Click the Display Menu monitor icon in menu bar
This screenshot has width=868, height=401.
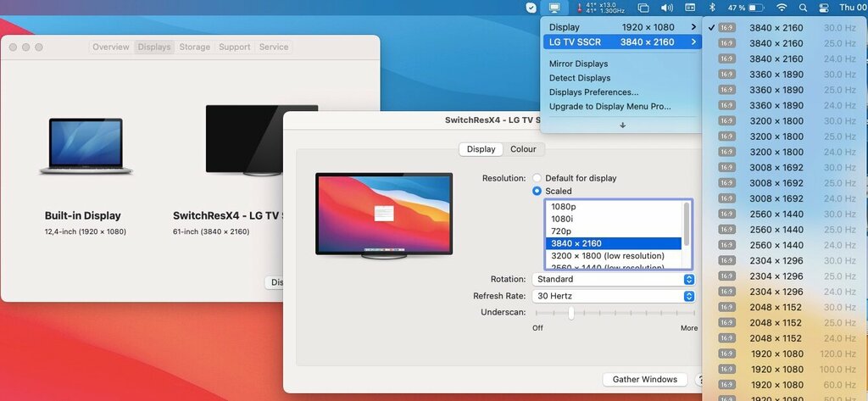click(x=554, y=8)
